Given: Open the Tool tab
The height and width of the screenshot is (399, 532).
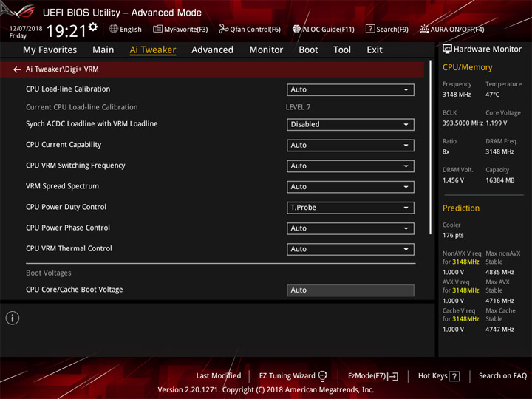Looking at the screenshot, I should 342,50.
